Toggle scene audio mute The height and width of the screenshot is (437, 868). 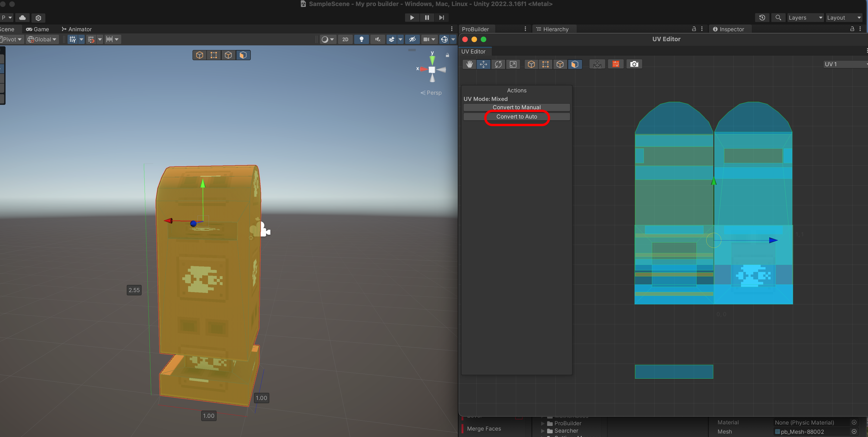pos(378,39)
